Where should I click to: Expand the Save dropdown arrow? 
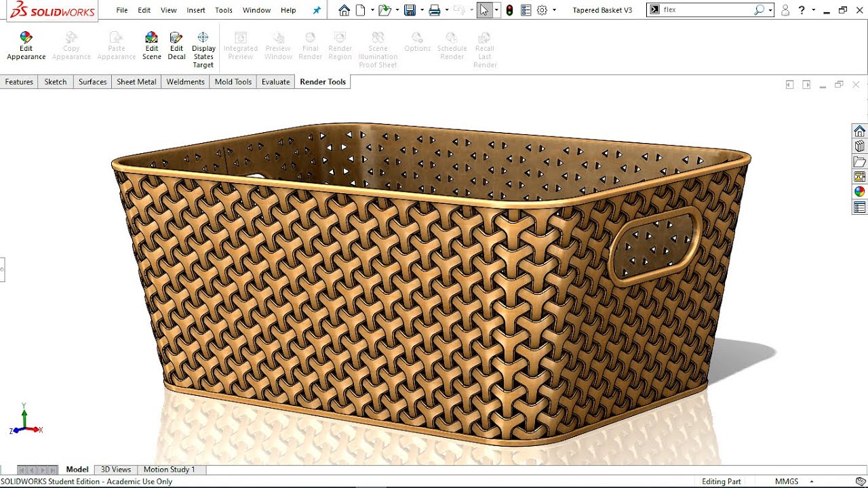[422, 10]
